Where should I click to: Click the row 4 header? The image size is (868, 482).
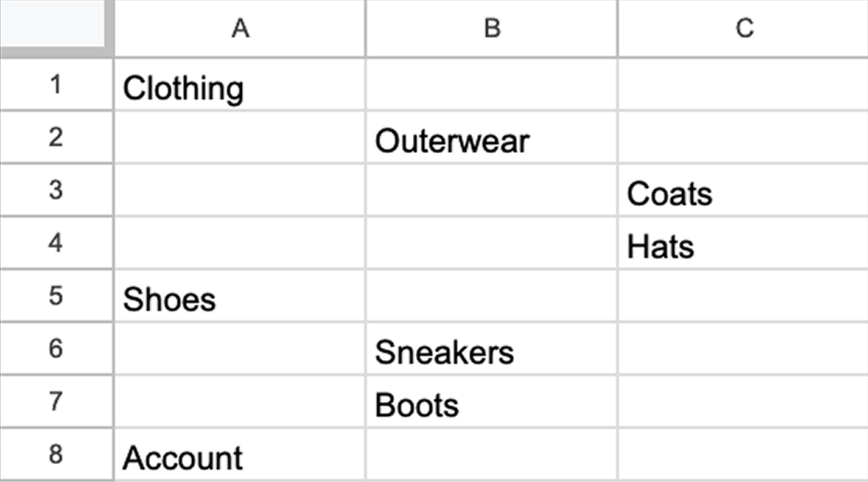click(56, 244)
